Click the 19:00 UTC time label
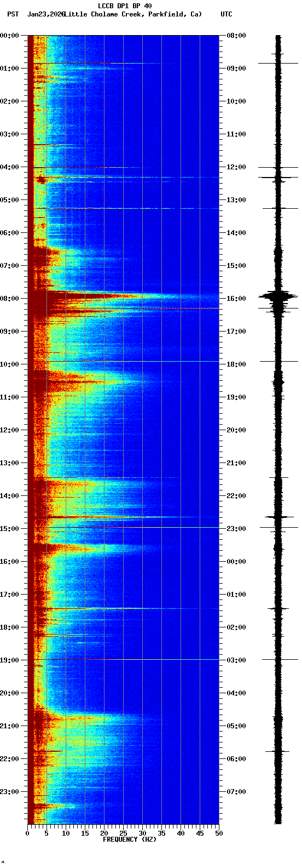 pyautogui.click(x=236, y=397)
